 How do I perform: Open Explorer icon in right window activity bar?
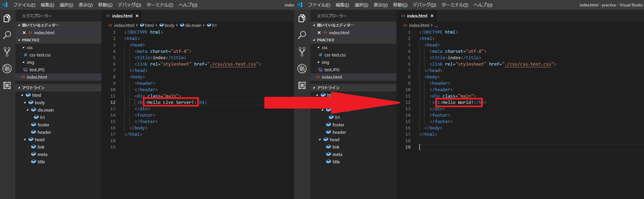pos(302,18)
